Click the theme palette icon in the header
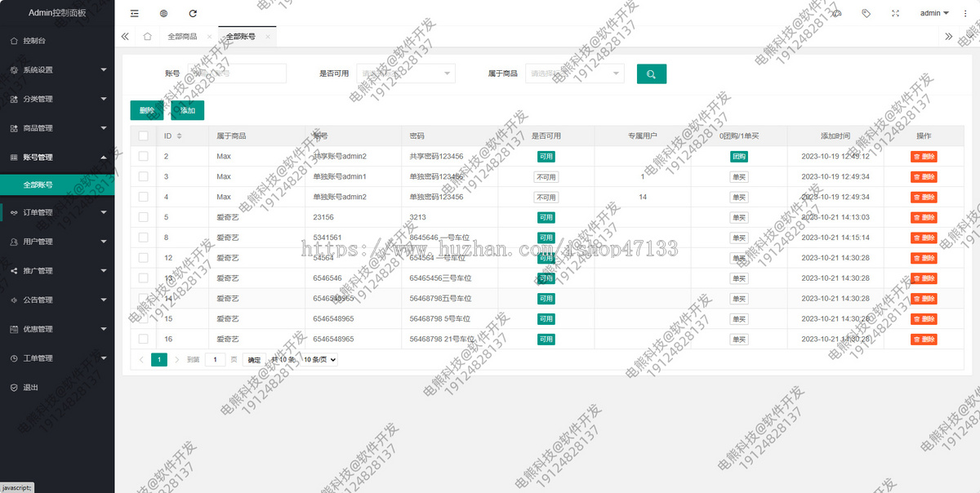 pos(836,13)
